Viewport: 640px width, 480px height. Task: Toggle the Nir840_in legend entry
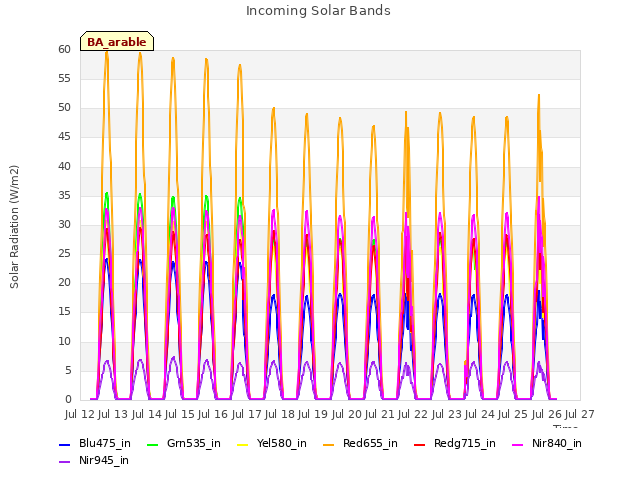[547, 444]
